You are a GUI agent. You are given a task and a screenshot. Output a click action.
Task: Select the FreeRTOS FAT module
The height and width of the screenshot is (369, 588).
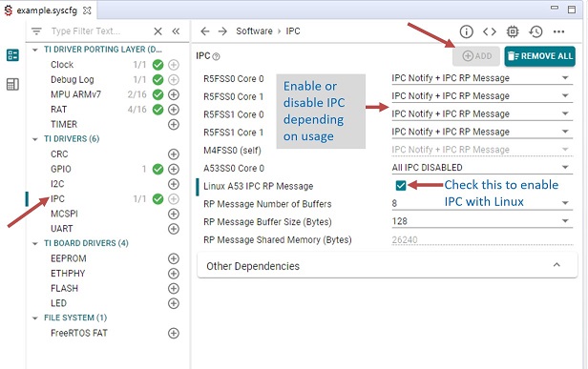click(x=78, y=333)
